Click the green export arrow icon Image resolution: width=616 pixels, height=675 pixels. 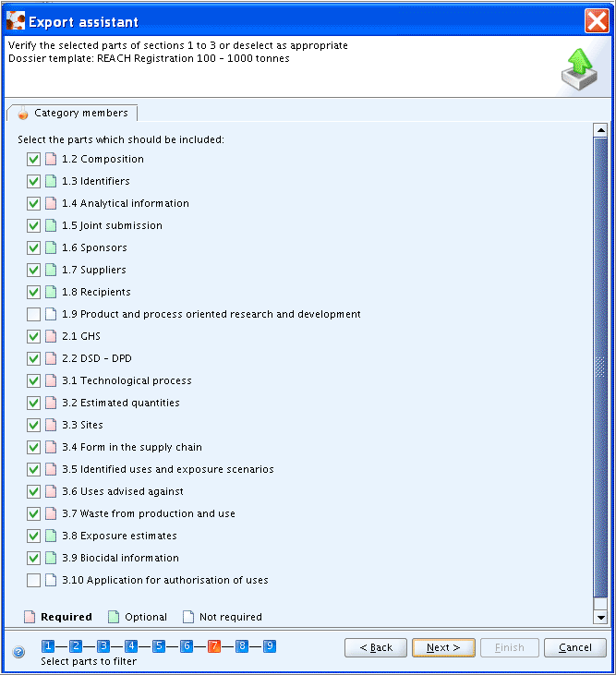pyautogui.click(x=579, y=69)
